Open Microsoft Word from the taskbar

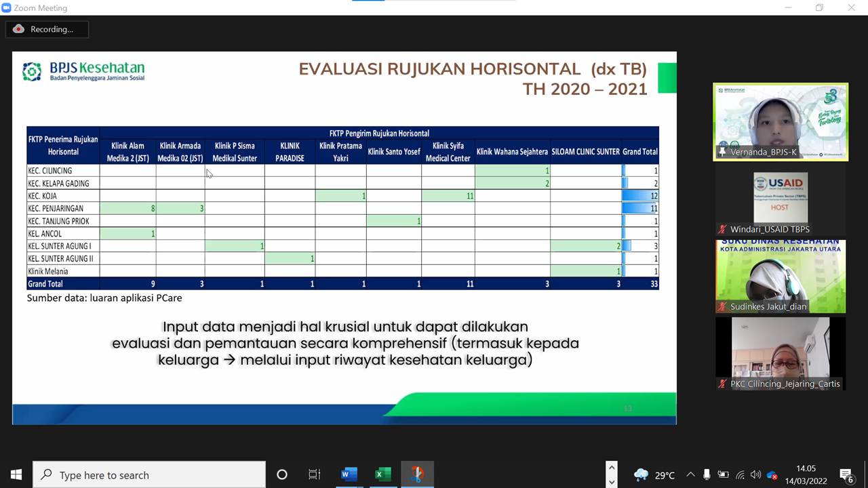point(349,474)
